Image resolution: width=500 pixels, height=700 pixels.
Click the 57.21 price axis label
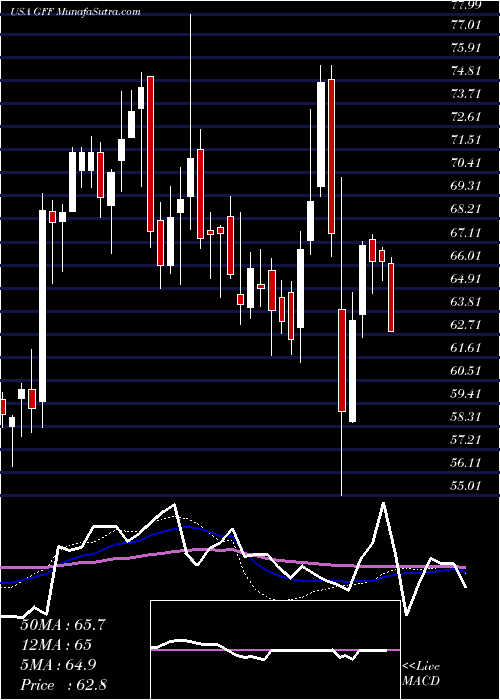pos(466,440)
